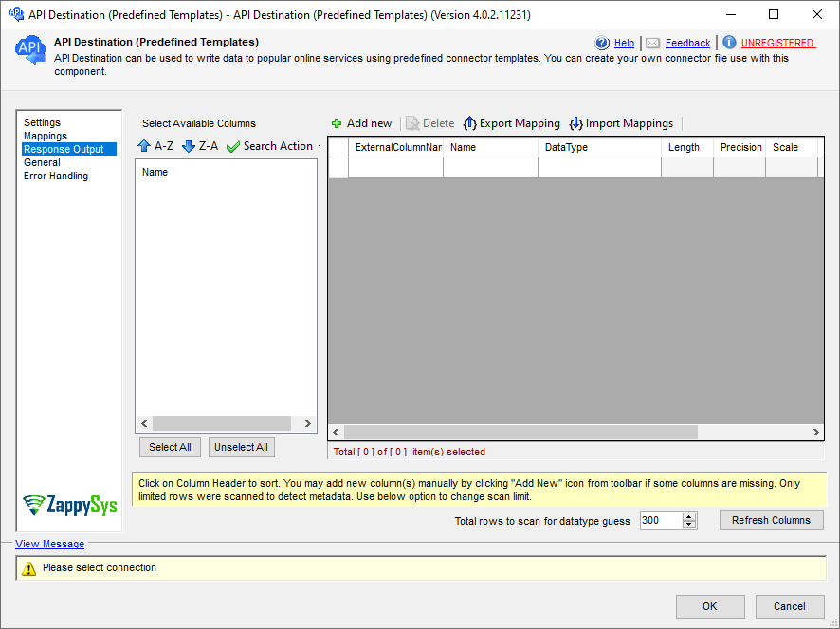Close the API Destination dialog window
The height and width of the screenshot is (629, 840).
point(817,14)
